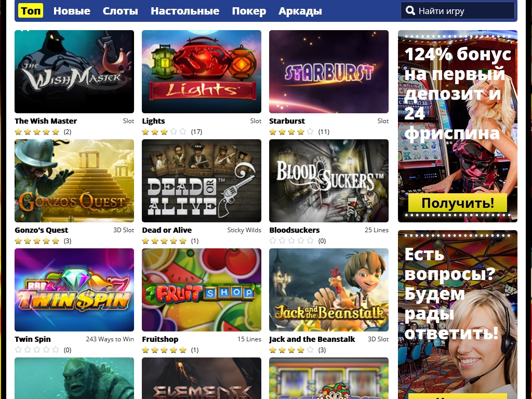532x399 pixels.
Task: Launch the Starburst game image
Action: [x=329, y=72]
